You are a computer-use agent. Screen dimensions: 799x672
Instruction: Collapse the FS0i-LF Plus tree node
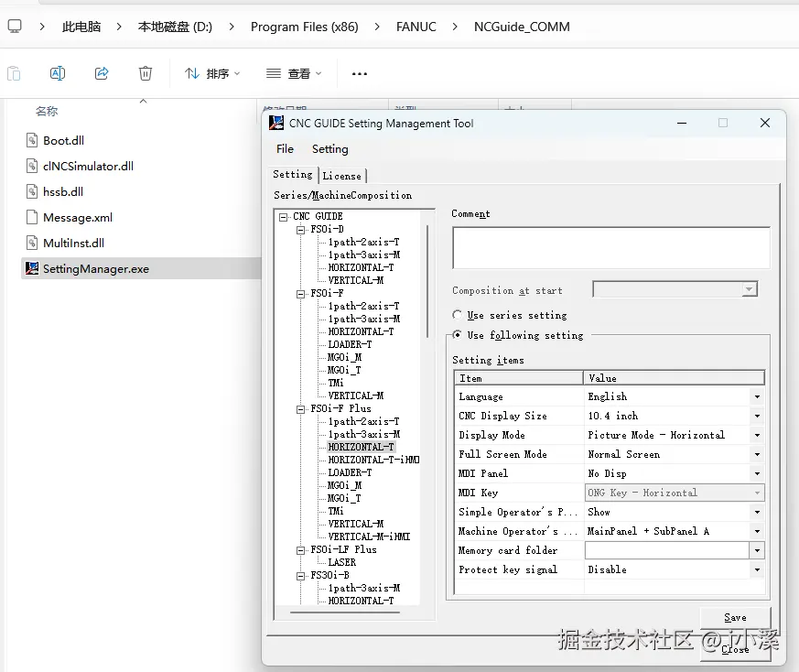300,550
